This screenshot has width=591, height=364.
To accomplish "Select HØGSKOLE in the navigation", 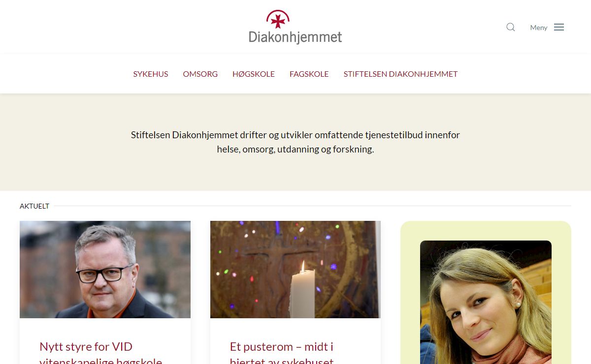I will point(254,74).
